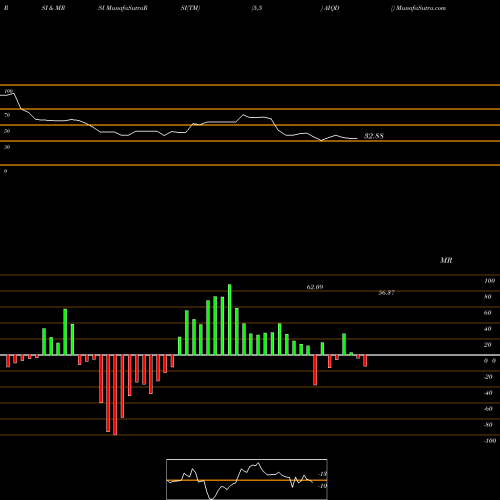Click the 100 label on RSI axis
The height and width of the screenshot is (500, 500).
pos(9,91)
